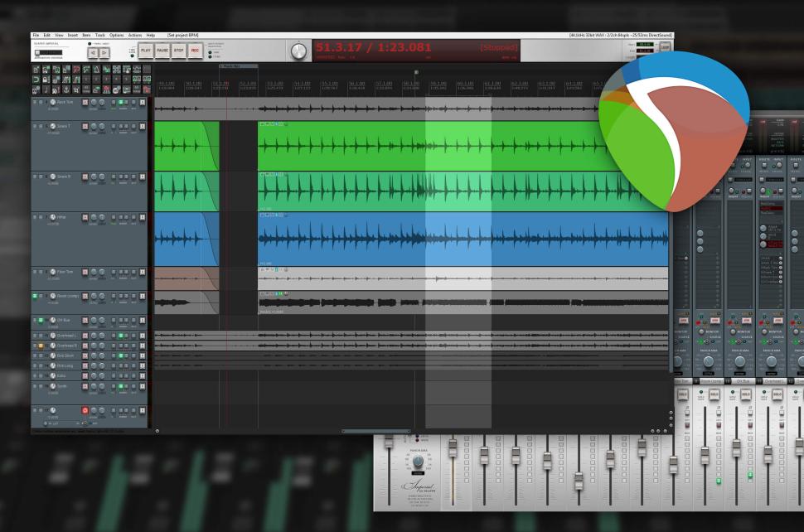Open the Options menu
Screen dimensions: 804x532
coord(116,36)
